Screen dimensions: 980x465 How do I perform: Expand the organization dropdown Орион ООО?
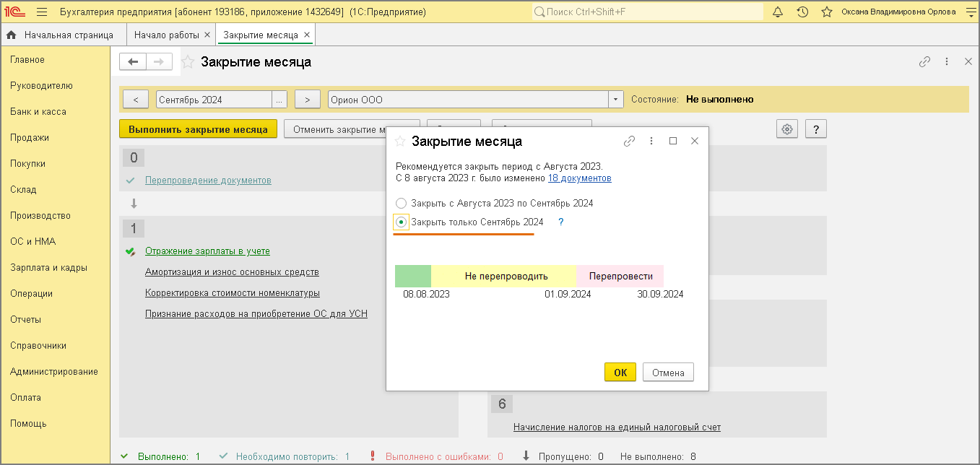click(x=616, y=100)
